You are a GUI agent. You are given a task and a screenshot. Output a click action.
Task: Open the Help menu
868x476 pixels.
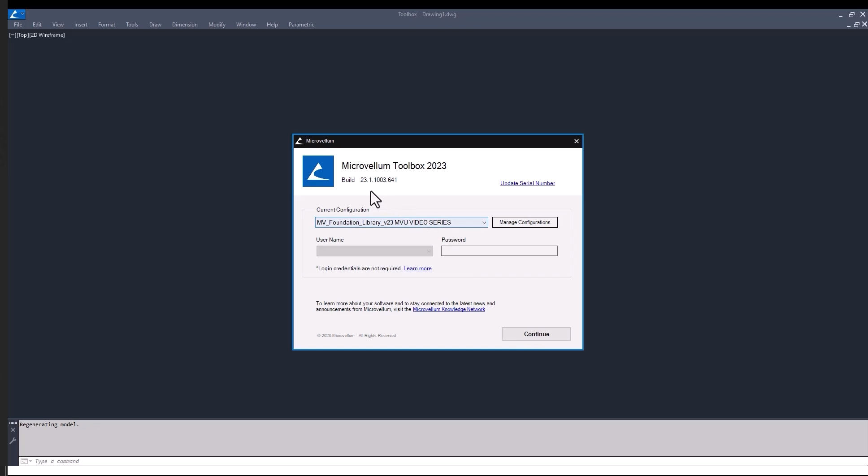pyautogui.click(x=272, y=25)
